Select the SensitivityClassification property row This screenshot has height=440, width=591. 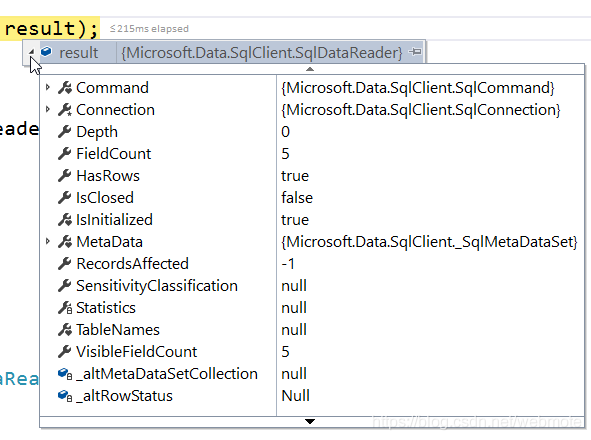(x=312, y=286)
